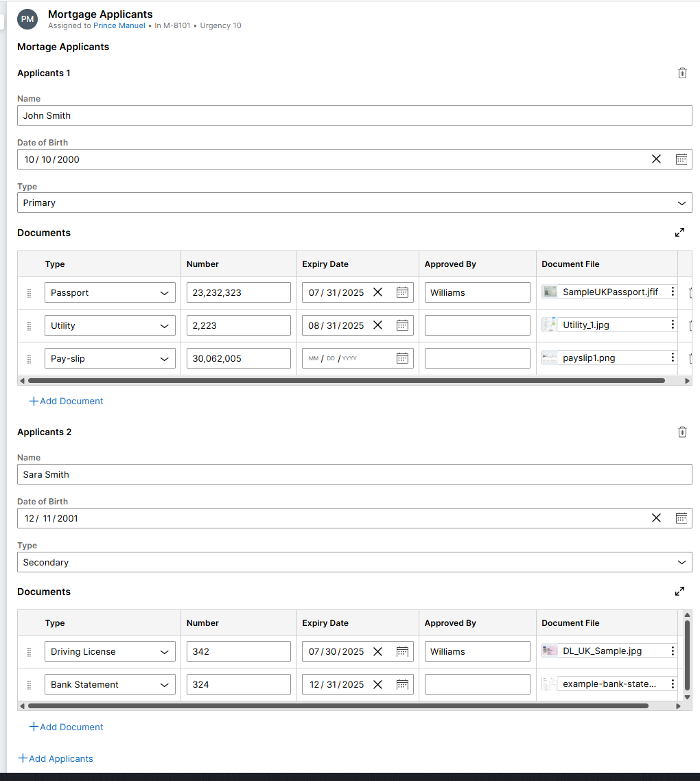This screenshot has height=781, width=700.
Task: Expand the Applicants 1 Documents table fullscreen
Action: (679, 232)
